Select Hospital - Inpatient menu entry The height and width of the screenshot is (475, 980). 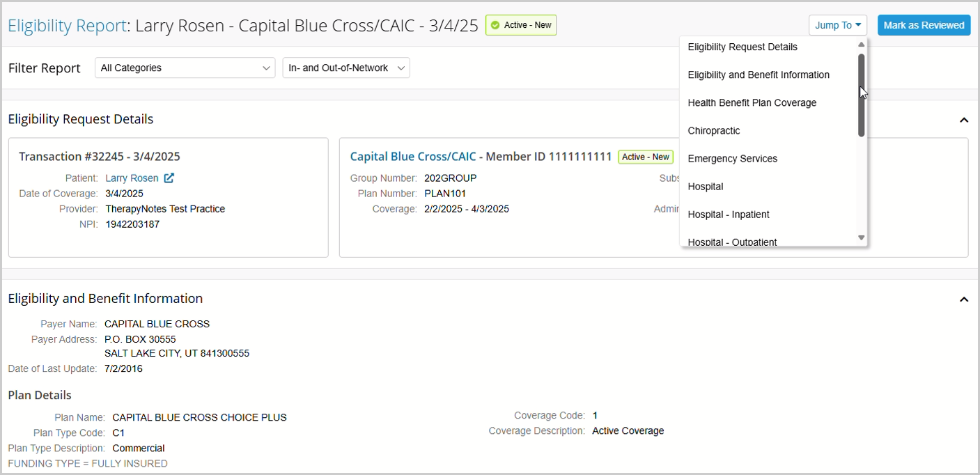click(729, 215)
